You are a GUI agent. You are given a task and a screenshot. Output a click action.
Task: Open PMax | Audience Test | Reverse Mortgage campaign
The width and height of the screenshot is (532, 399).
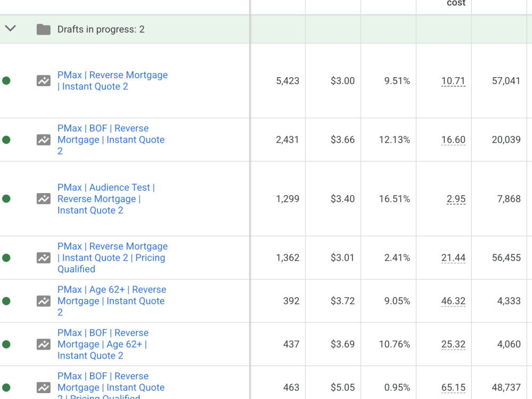[106, 199]
